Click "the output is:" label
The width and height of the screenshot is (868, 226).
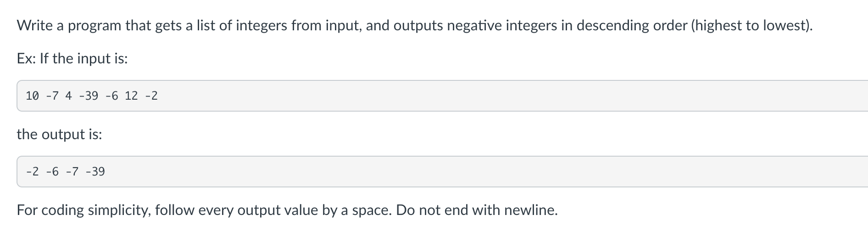click(x=60, y=134)
